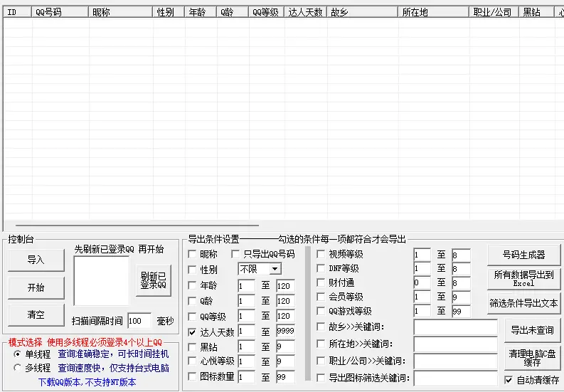This screenshot has width=564, height=392.
Task: Click the QQ游戏等级 maximum field 99
Action: click(461, 312)
